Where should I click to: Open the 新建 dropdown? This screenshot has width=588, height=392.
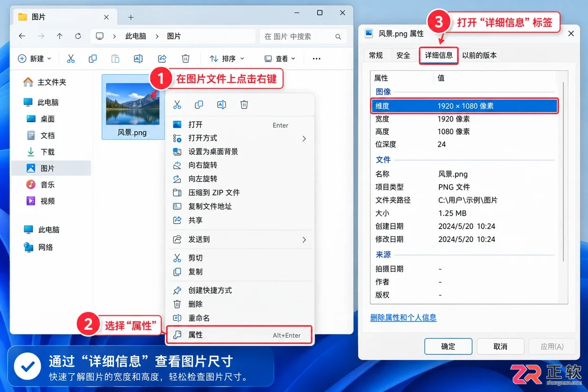(x=34, y=58)
